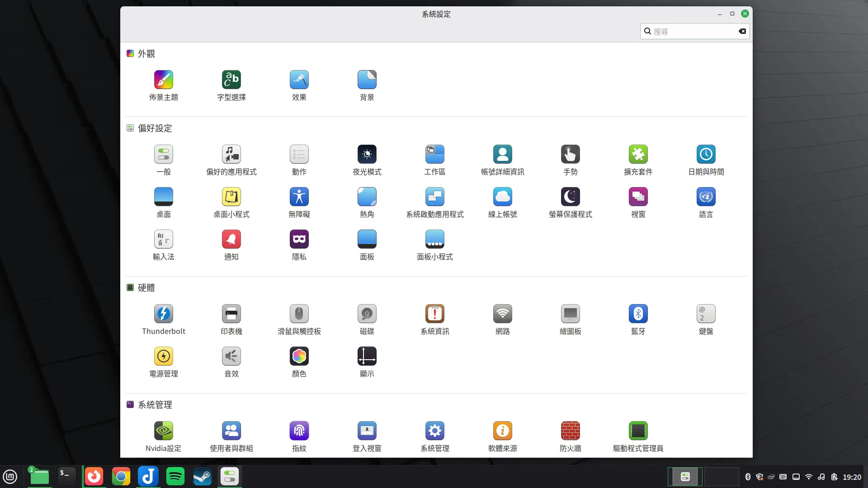
Task: Open the 藍牙 Bluetooth settings
Action: (638, 319)
